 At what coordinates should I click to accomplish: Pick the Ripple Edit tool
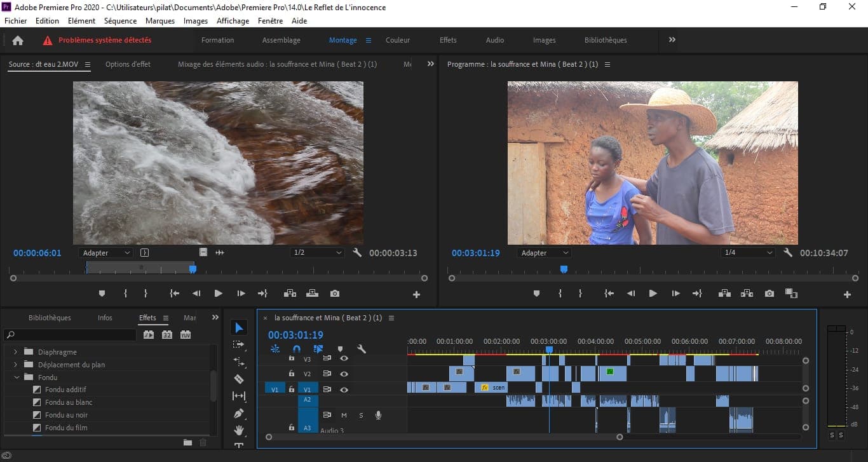pyautogui.click(x=239, y=362)
